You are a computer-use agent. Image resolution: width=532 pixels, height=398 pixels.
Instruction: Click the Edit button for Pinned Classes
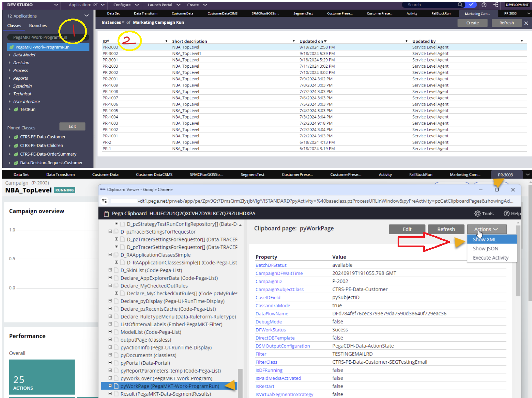[72, 126]
